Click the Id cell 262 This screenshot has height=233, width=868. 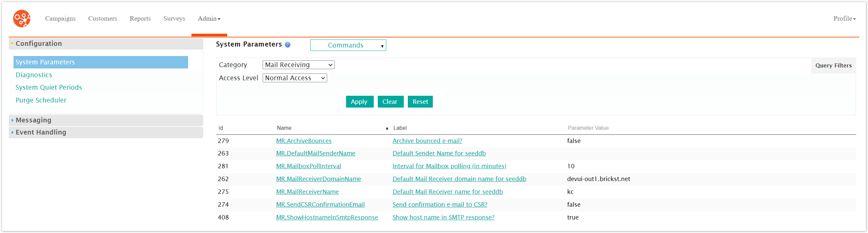pos(223,179)
